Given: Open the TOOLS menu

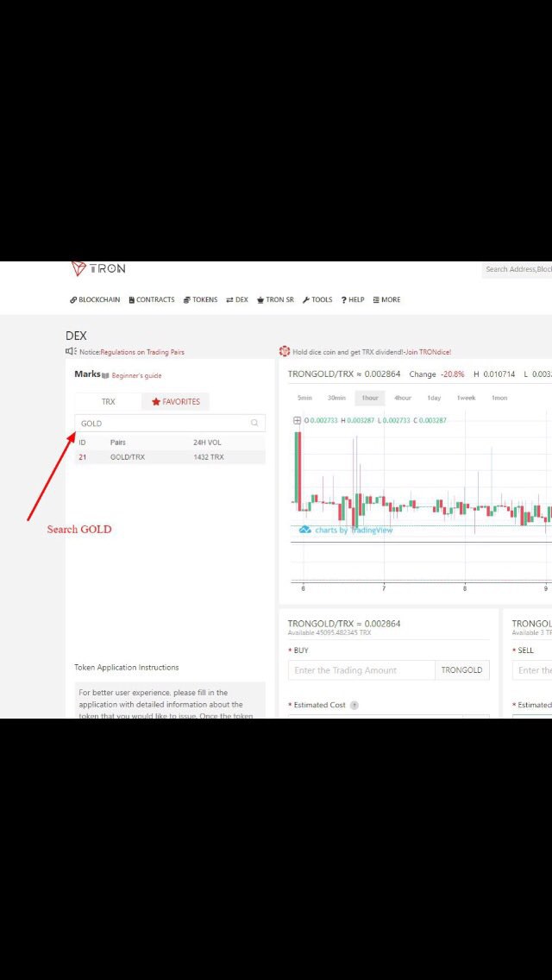Looking at the screenshot, I should point(317,300).
